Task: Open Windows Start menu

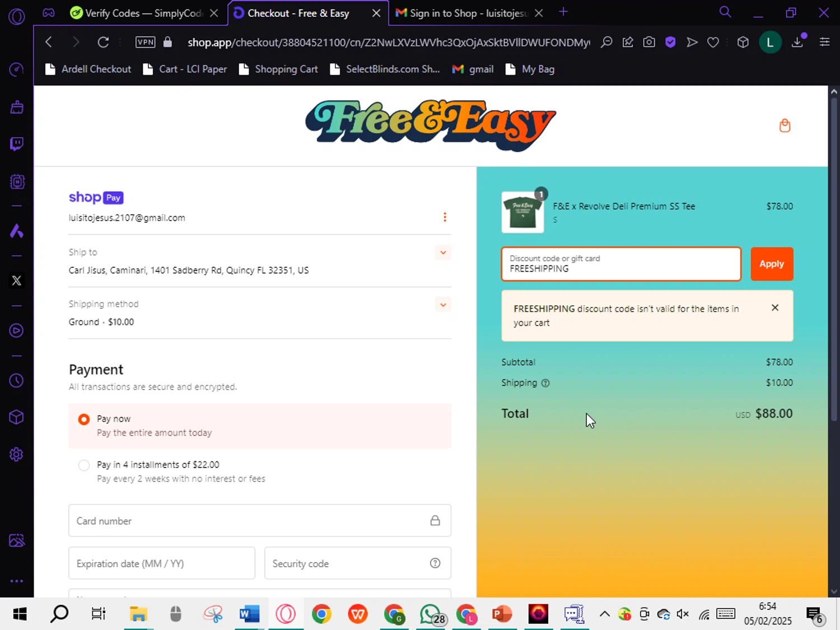Action: [20, 614]
